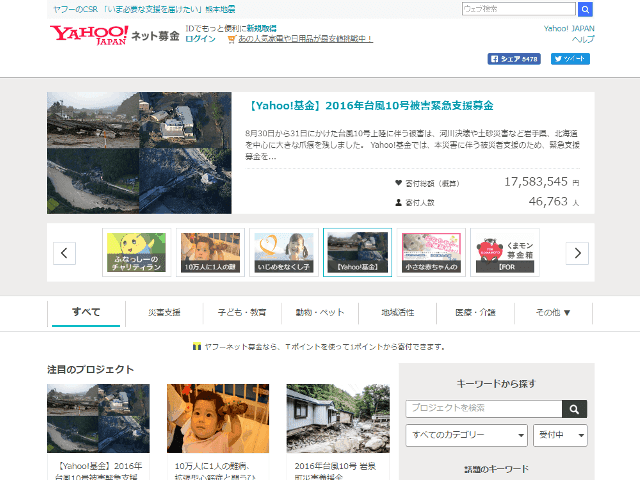Viewport: 640px width, 480px height.
Task: Click the donation total 17,583,545 円
Action: pos(541,182)
